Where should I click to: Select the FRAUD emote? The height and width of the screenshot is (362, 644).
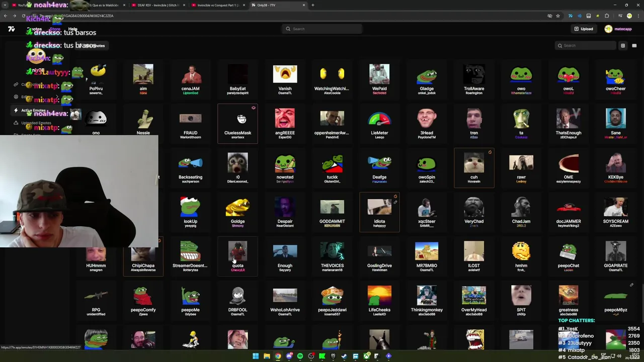pyautogui.click(x=191, y=124)
